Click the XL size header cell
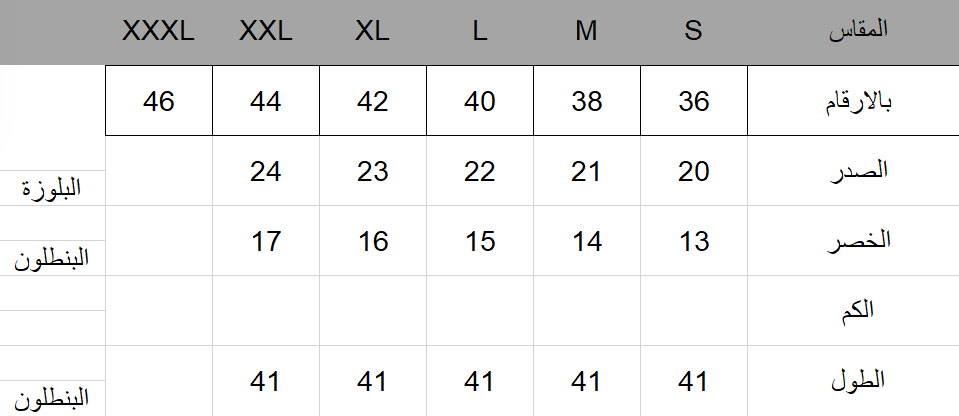The height and width of the screenshot is (416, 959). coord(372,31)
